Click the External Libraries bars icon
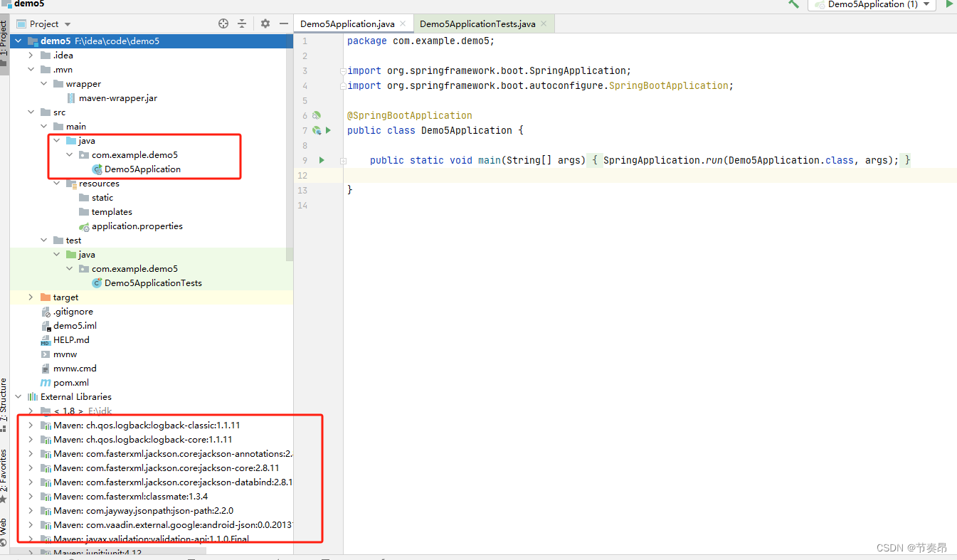Viewport: 957px width, 560px height. pos(33,397)
